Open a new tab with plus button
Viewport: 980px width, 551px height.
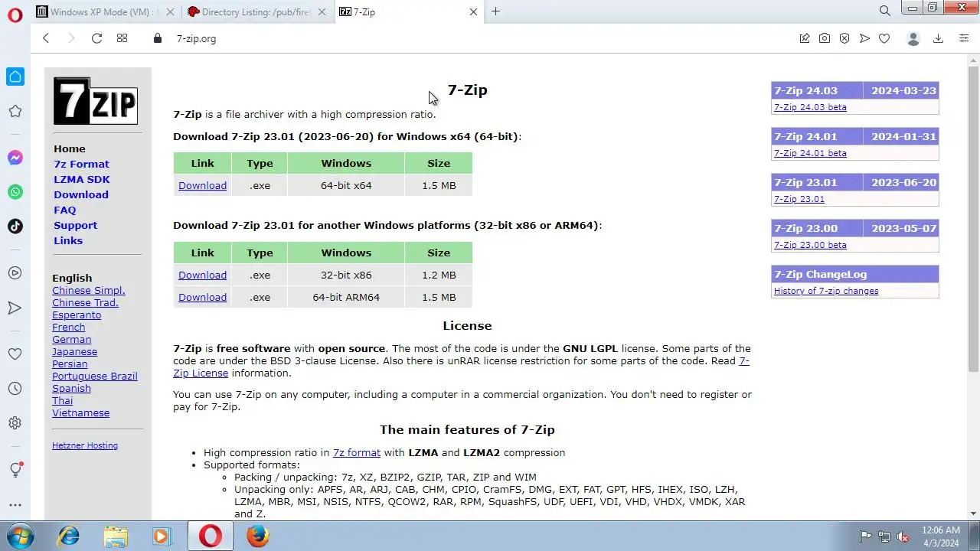point(495,11)
